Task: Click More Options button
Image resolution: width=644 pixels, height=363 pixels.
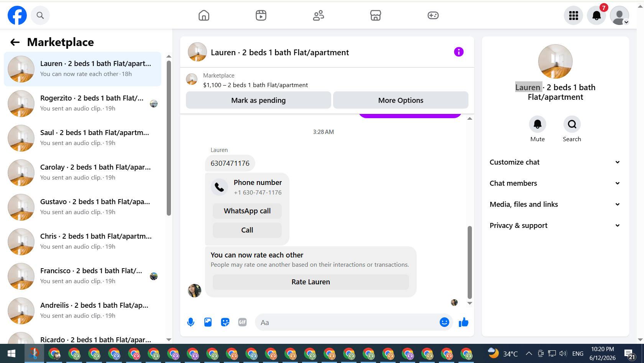Action: coord(401,100)
